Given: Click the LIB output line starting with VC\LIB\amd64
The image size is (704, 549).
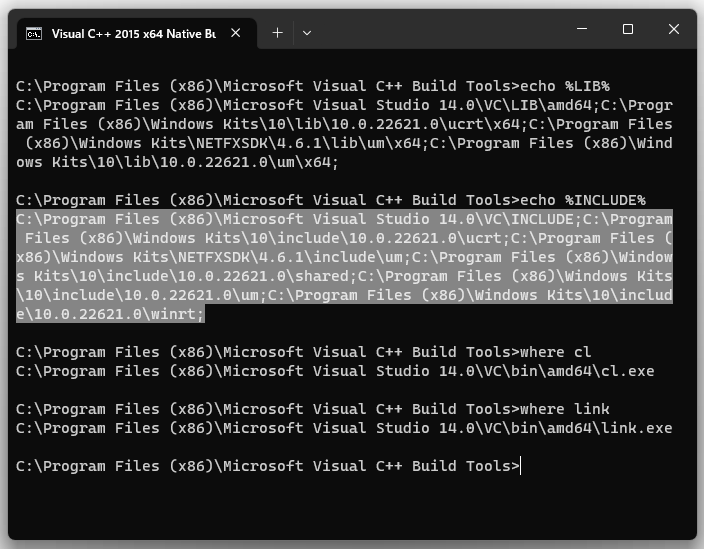Looking at the screenshot, I should pos(344,105).
